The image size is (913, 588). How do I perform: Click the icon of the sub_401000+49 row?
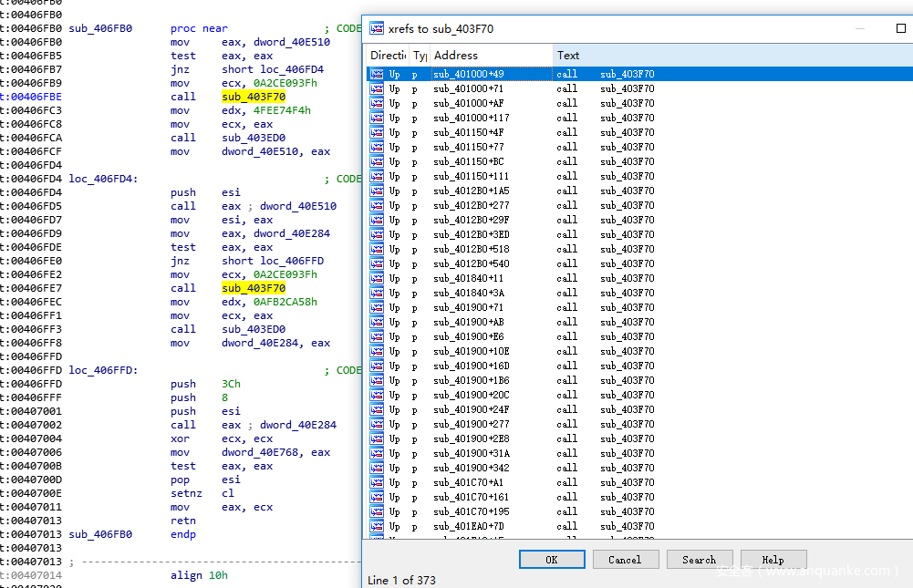click(x=376, y=74)
